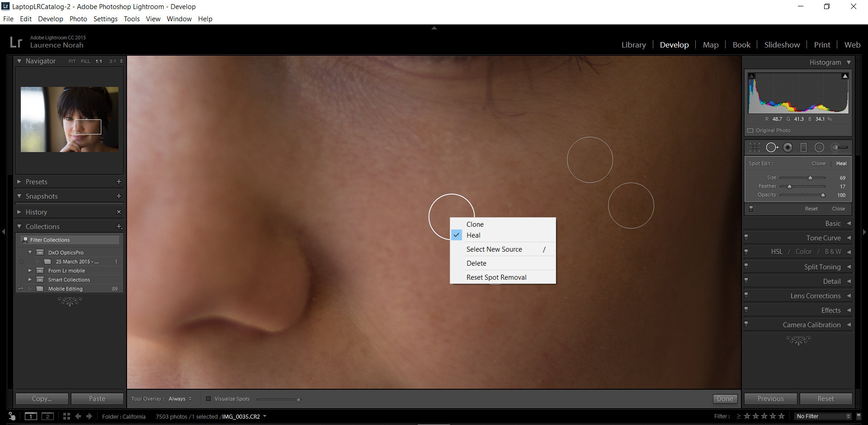Toggle Original Photo checkbox

click(x=750, y=130)
